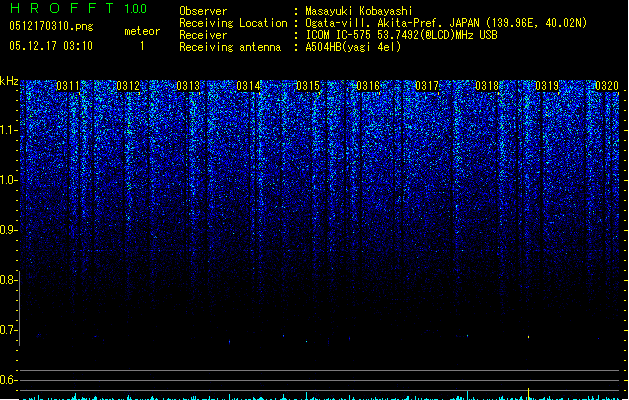
Task: Click the meteor count label
Action: coord(142,31)
